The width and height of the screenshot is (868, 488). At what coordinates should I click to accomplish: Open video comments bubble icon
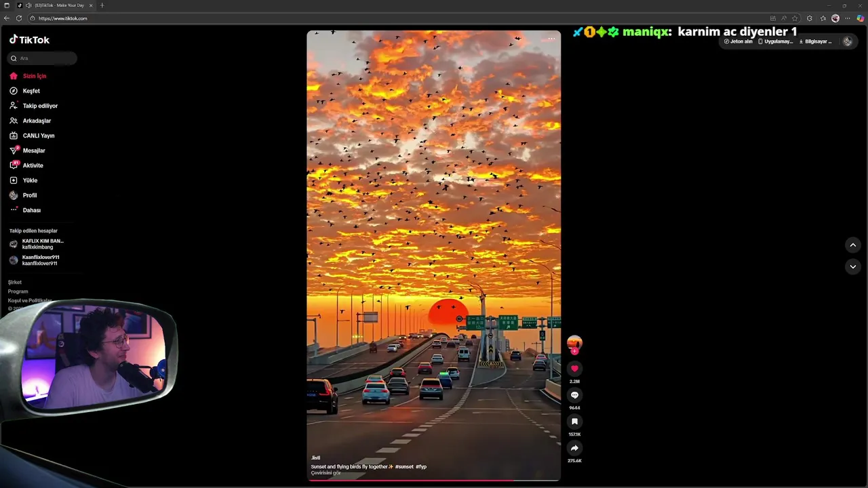[574, 395]
